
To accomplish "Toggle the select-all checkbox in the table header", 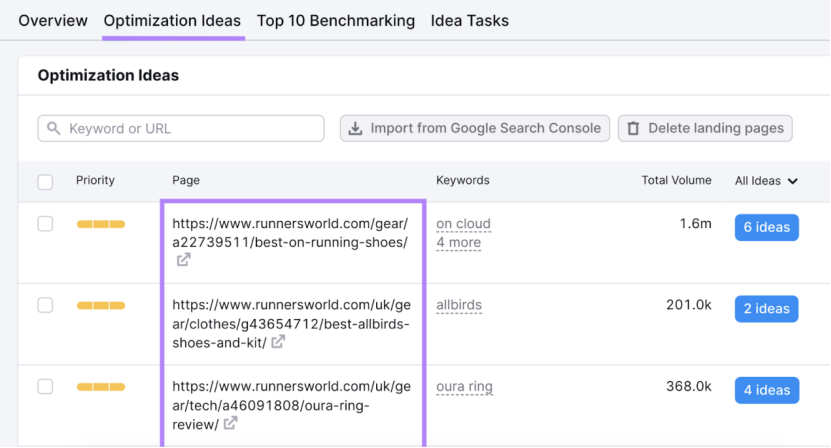I will tap(45, 182).
